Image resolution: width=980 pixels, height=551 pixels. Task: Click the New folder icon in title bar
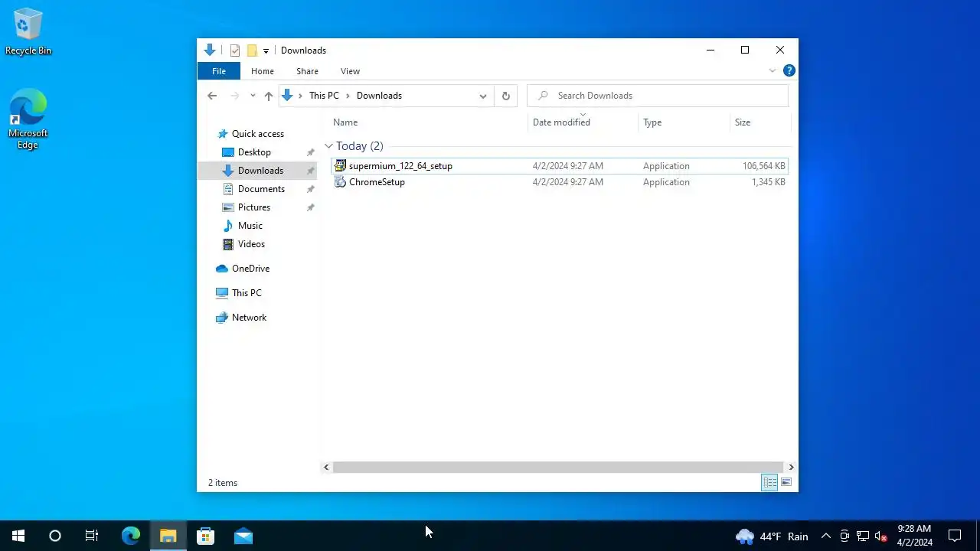pyautogui.click(x=251, y=51)
